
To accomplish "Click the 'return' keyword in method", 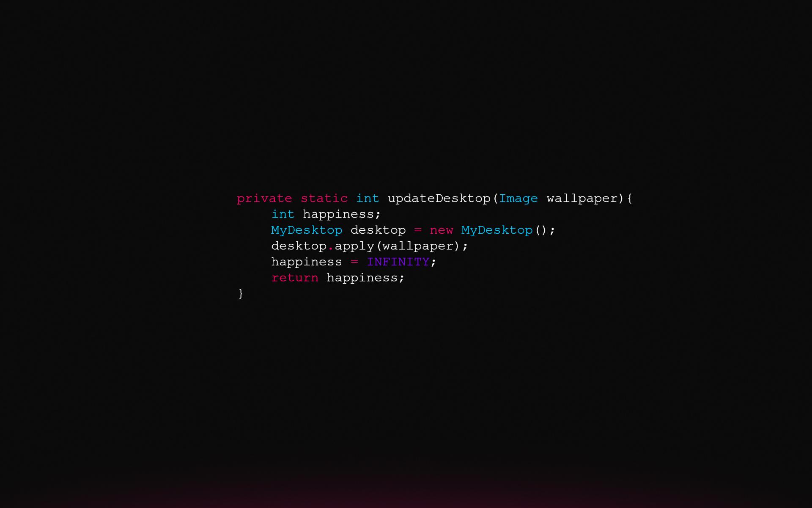I will pyautogui.click(x=292, y=277).
